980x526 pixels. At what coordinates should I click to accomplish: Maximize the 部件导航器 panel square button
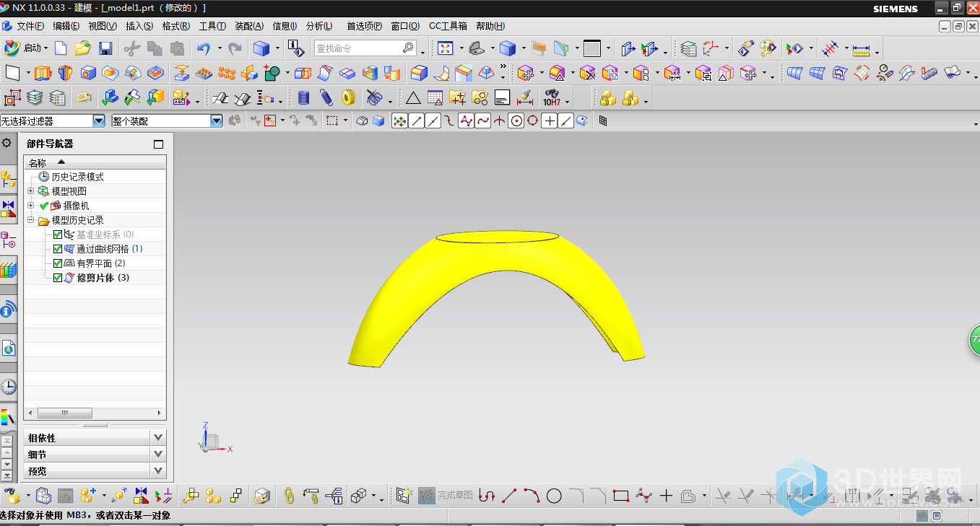click(159, 144)
